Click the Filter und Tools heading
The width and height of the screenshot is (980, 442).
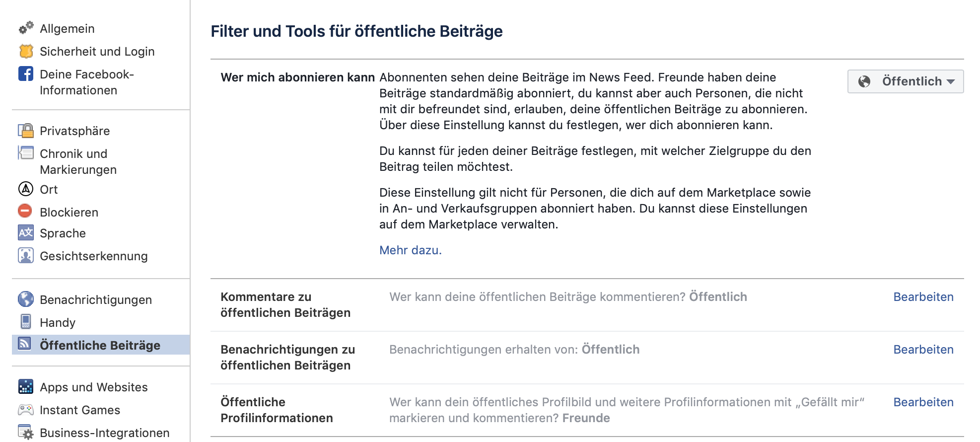pyautogui.click(x=356, y=31)
